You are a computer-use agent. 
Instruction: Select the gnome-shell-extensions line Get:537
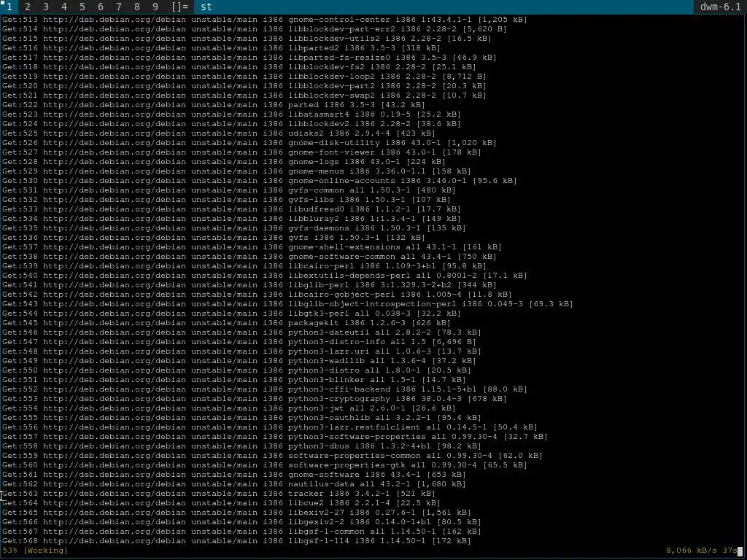pos(252,247)
